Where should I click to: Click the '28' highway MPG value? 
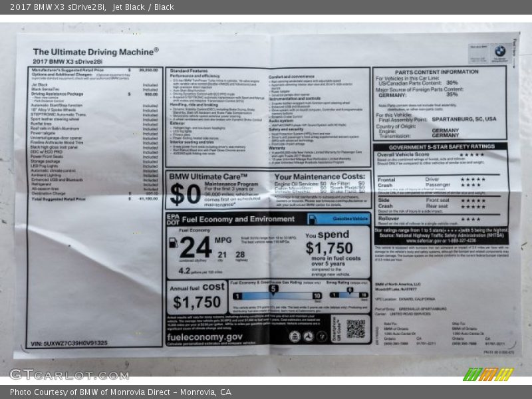[240, 255]
